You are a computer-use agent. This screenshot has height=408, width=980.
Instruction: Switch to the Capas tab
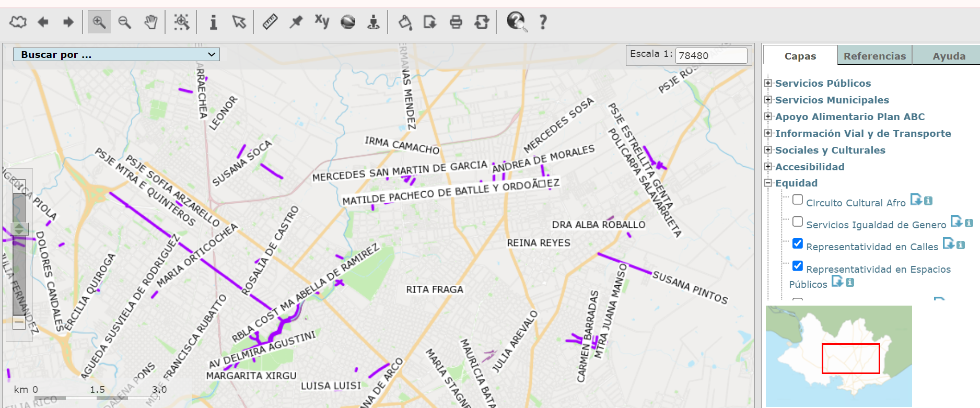(x=800, y=55)
